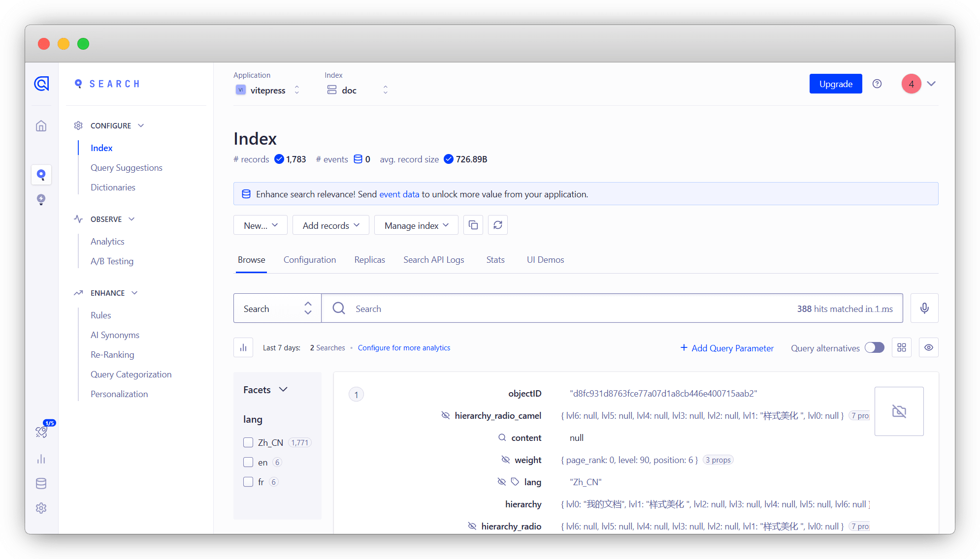Click the grid display layout icon
Image resolution: width=980 pixels, height=559 pixels.
pyautogui.click(x=902, y=347)
